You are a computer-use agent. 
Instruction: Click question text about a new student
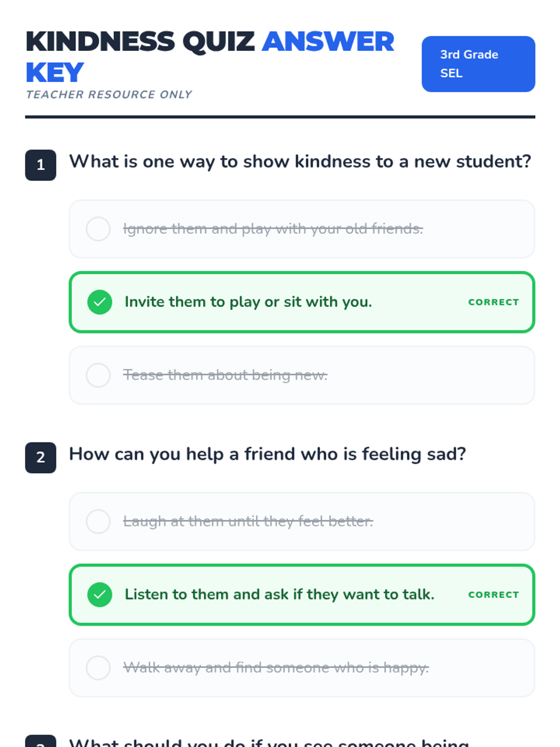[x=300, y=162]
